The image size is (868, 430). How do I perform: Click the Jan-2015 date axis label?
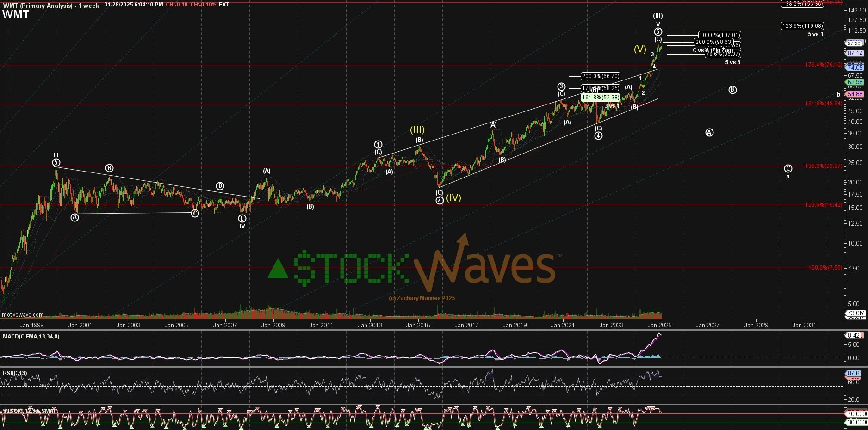(418, 325)
